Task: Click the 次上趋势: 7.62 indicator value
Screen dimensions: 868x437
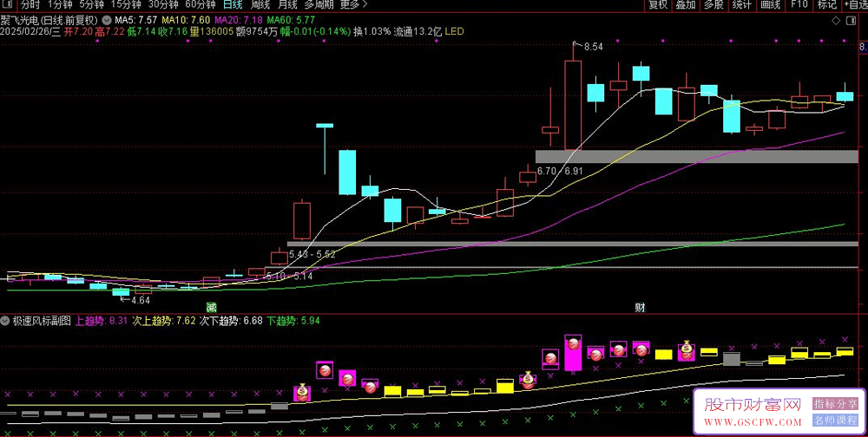Action: pyautogui.click(x=163, y=321)
